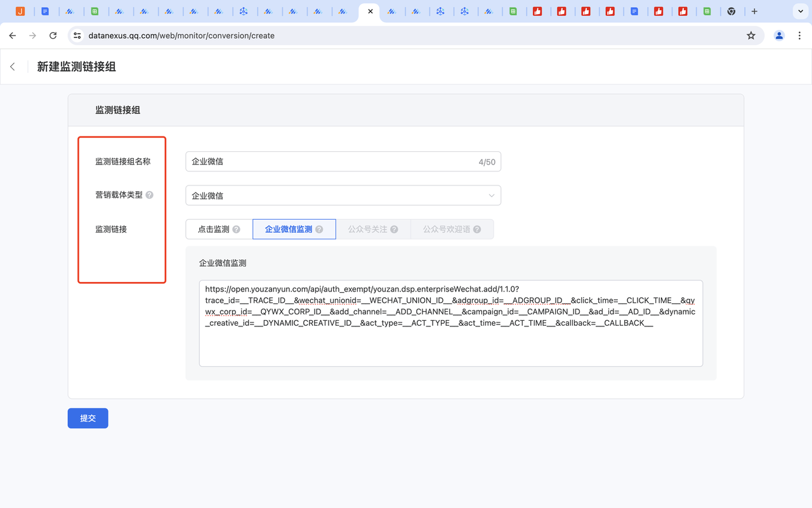Open the Chrome three-dot menu
The height and width of the screenshot is (508, 812).
click(799, 36)
